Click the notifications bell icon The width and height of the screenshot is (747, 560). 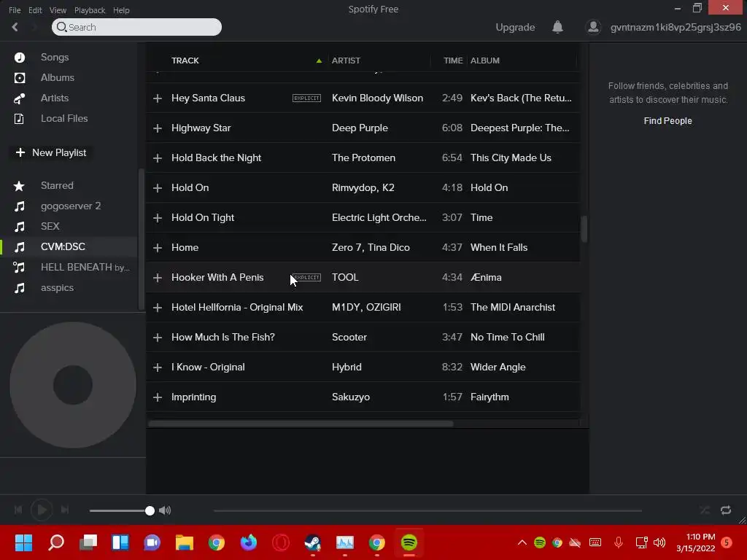tap(557, 27)
